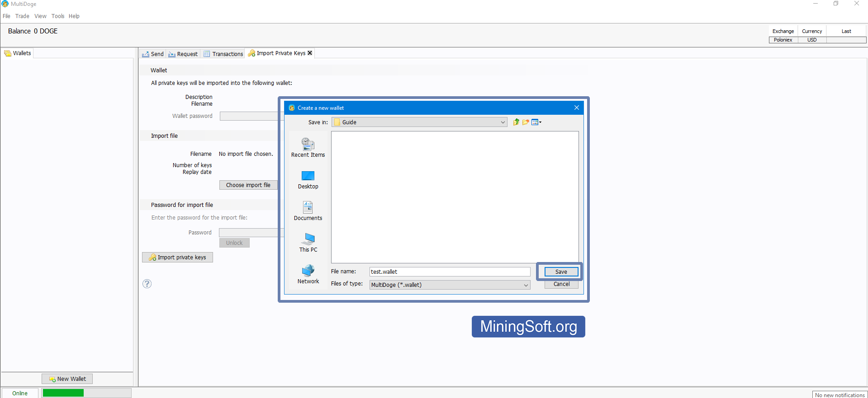Open the view menu icon in save dialog

point(536,122)
